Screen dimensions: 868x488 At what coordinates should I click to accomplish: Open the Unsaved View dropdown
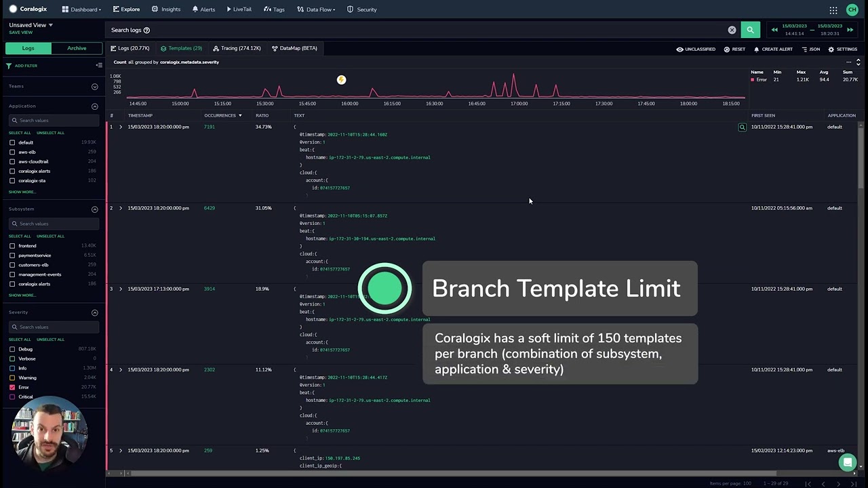(x=31, y=25)
